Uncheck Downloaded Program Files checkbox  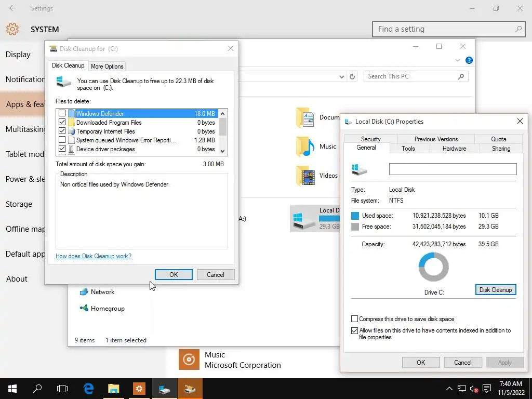[62, 122]
